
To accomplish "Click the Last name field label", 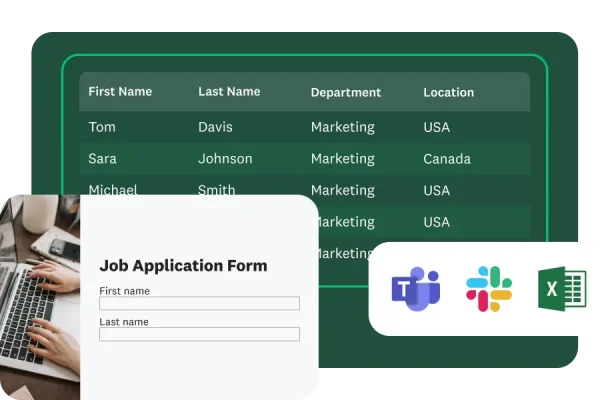I will tap(124, 322).
